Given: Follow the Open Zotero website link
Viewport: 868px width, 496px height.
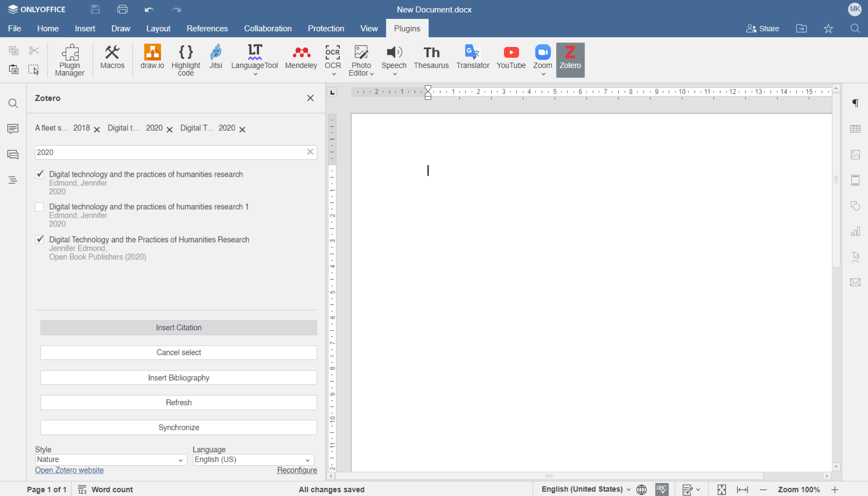Looking at the screenshot, I should (69, 470).
